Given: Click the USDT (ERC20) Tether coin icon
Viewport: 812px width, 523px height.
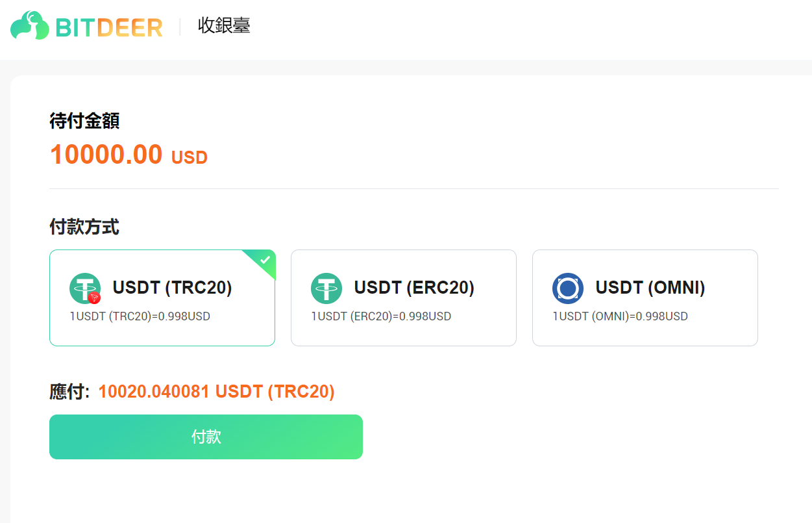Looking at the screenshot, I should (x=326, y=288).
